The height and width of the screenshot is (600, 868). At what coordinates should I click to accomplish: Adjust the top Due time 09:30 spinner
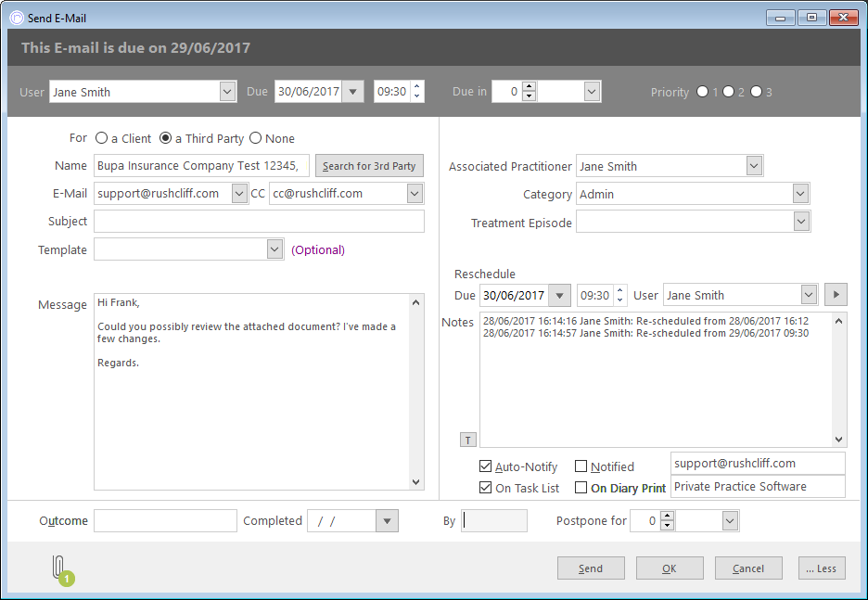pyautogui.click(x=416, y=91)
